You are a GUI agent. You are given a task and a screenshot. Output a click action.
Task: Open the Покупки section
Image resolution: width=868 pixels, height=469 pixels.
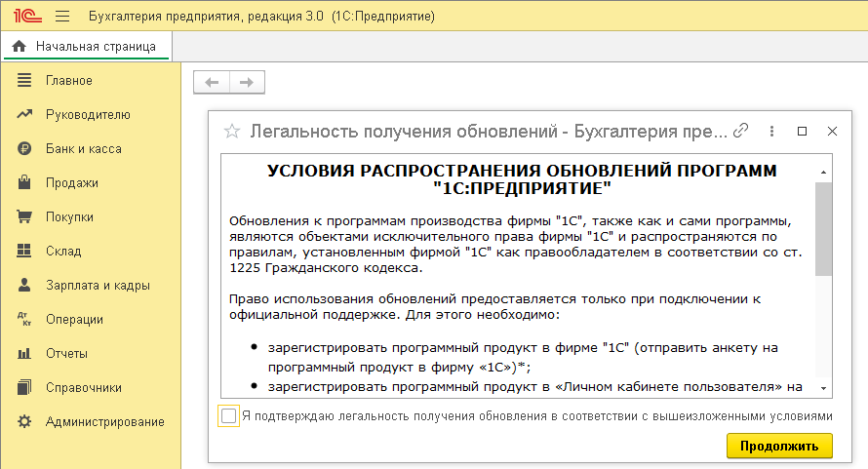(70, 217)
